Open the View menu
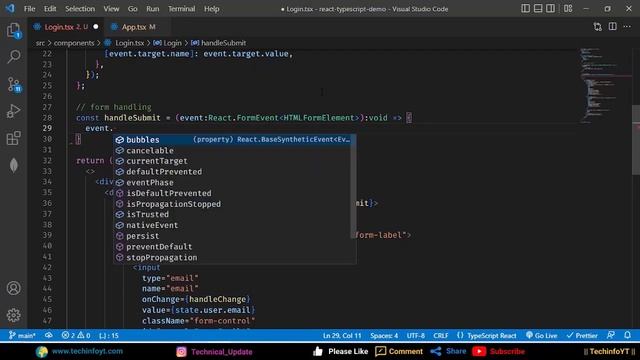This screenshot has height=360, width=640. click(x=111, y=9)
